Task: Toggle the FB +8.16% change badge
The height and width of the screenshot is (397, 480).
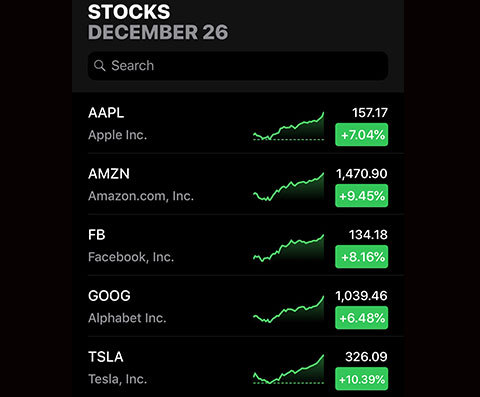Action: coord(362,257)
